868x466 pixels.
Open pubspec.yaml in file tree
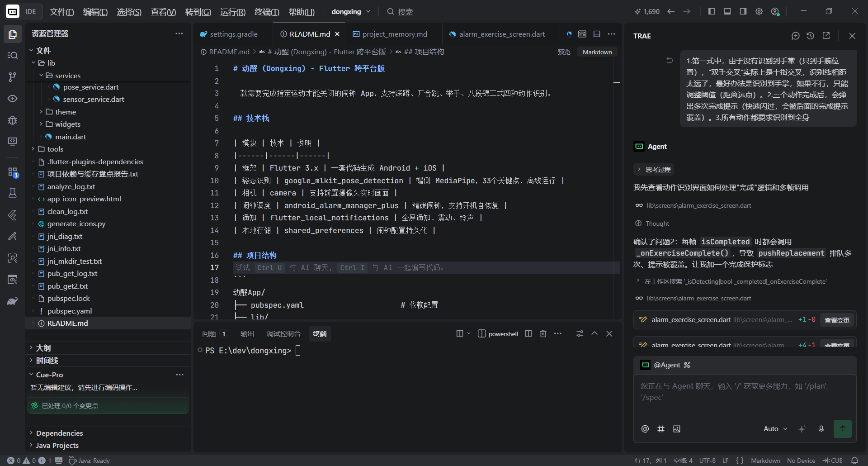tap(69, 311)
